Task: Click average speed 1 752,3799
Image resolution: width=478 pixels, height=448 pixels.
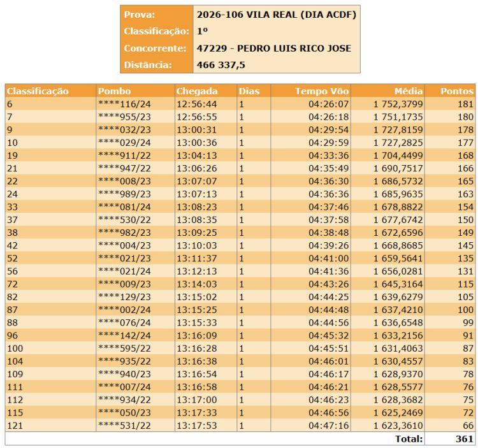Action: pos(398,104)
